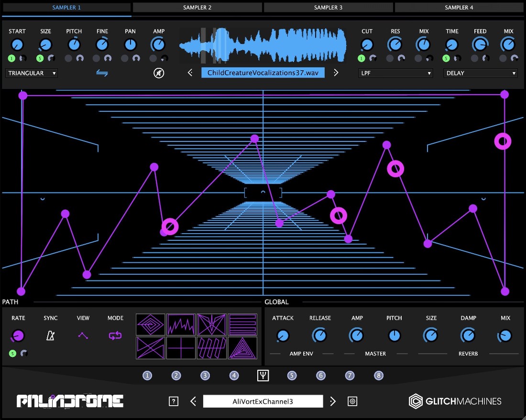Click the path VIEW icon
Viewport: 526px width, 420px height.
[83, 335]
